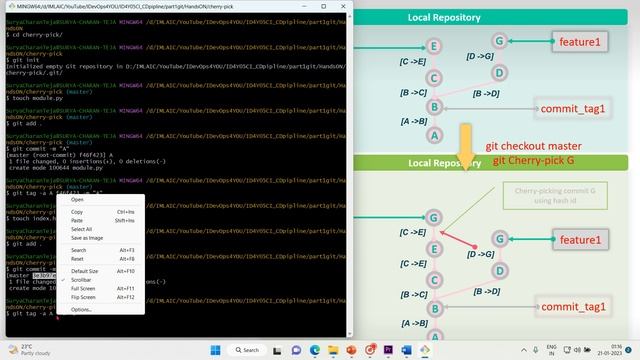
Task: Open the clock and date panel
Action: click(x=610, y=350)
